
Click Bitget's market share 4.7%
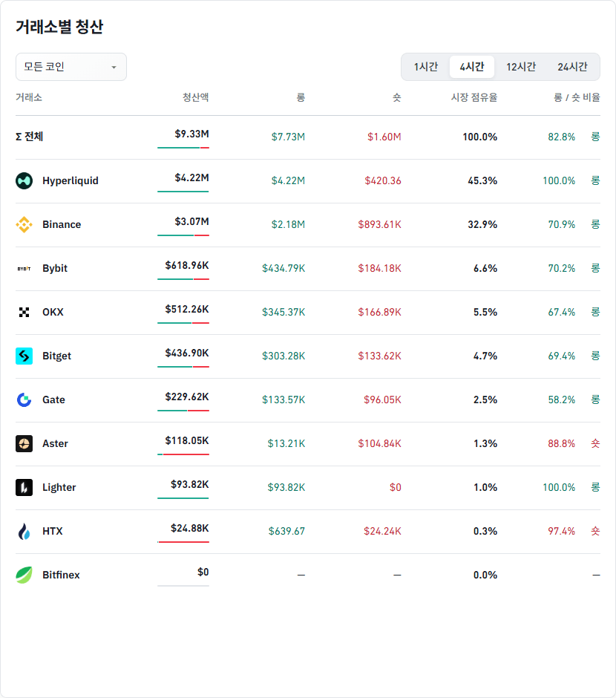(x=485, y=356)
